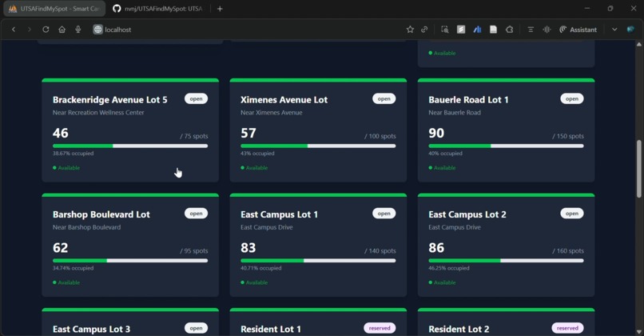Click open badge on Brackenridge Avenue Lot 5
The image size is (644, 336).
(x=196, y=98)
